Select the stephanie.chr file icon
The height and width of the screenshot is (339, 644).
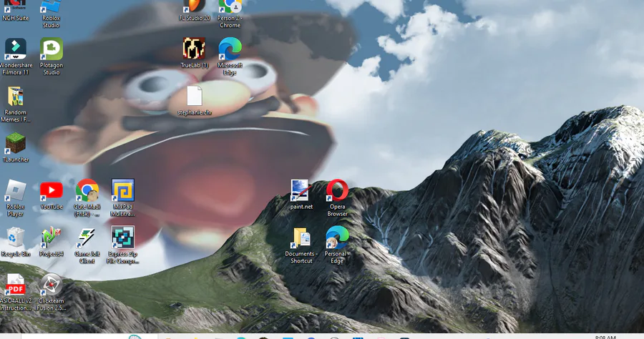(x=194, y=101)
